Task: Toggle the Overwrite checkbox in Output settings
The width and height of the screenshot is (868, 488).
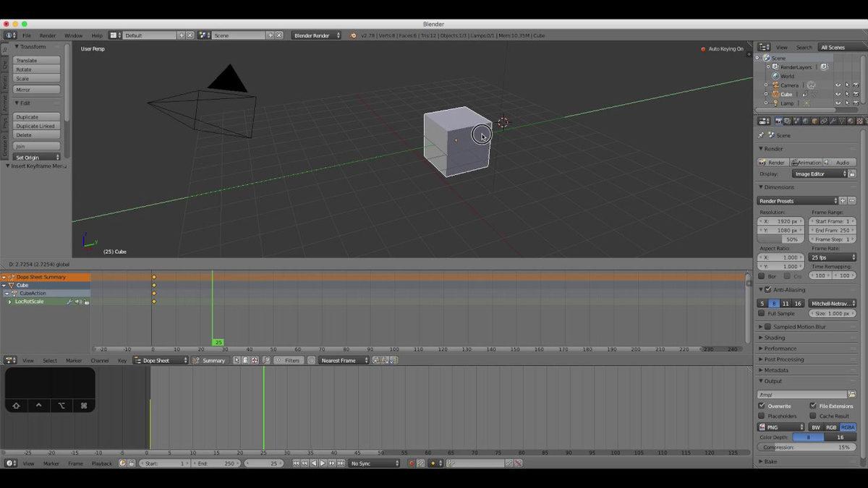Action: coord(762,405)
